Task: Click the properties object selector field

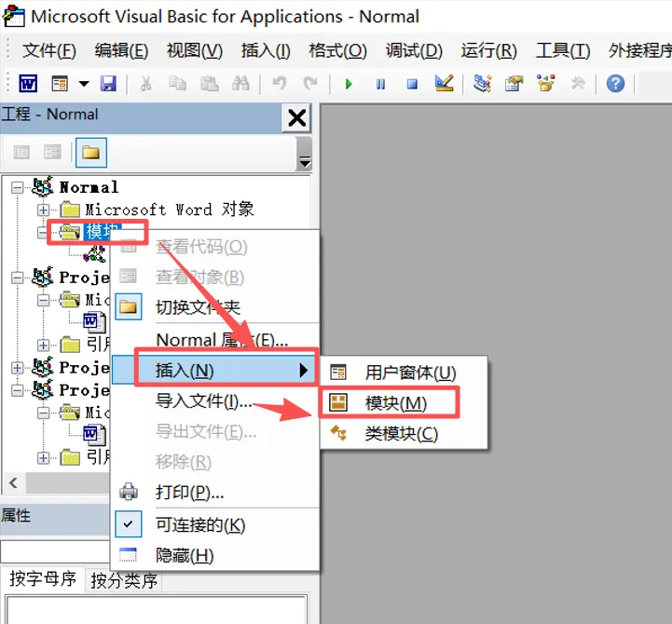Action: (55, 551)
